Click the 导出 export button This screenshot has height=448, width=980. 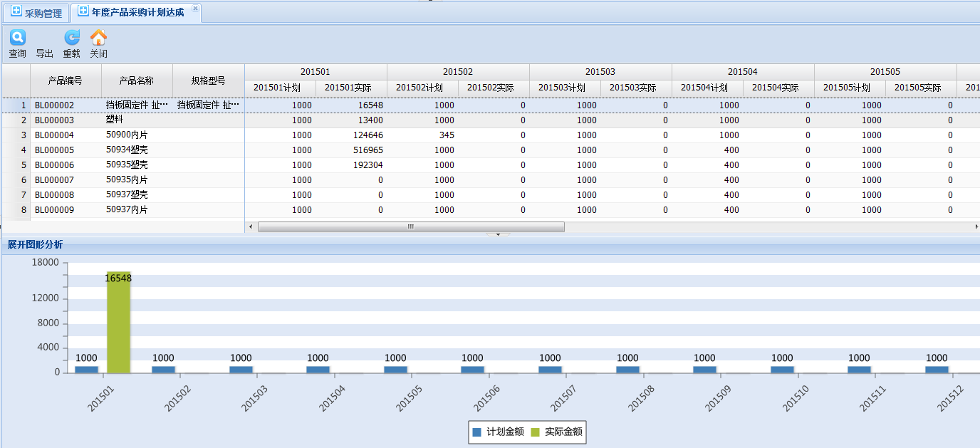pyautogui.click(x=44, y=53)
